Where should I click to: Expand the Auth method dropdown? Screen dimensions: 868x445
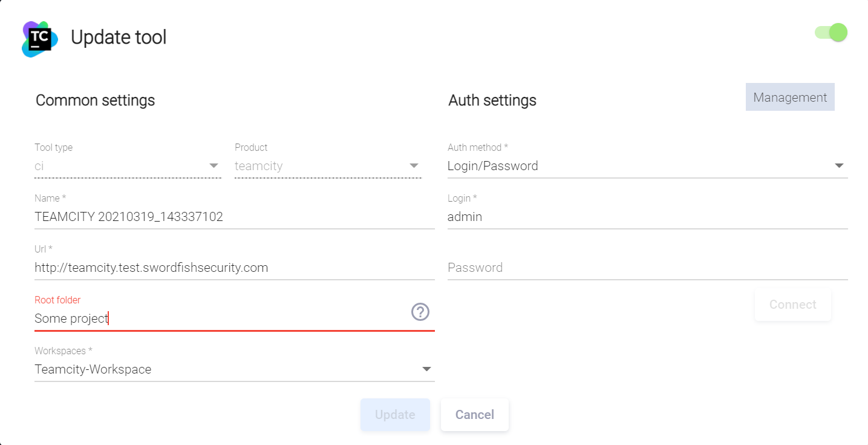839,166
